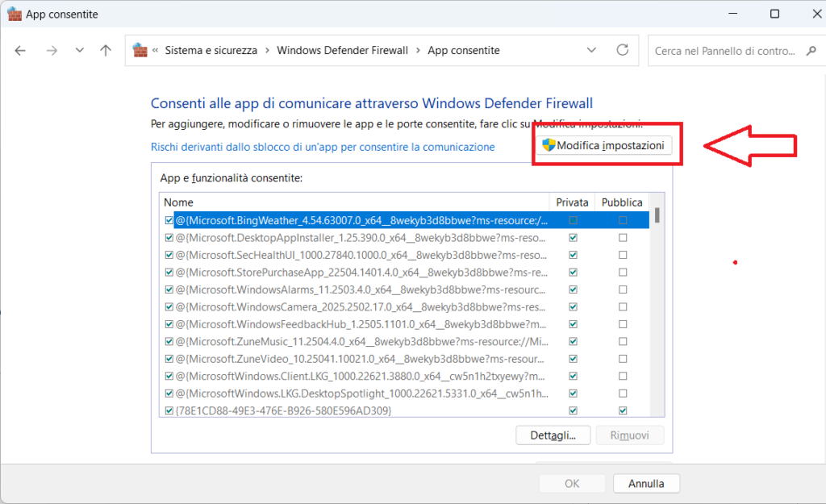Uncheck the Microsoft.SecHealthUI app checkbox
Image resolution: width=826 pixels, height=504 pixels.
click(x=169, y=255)
